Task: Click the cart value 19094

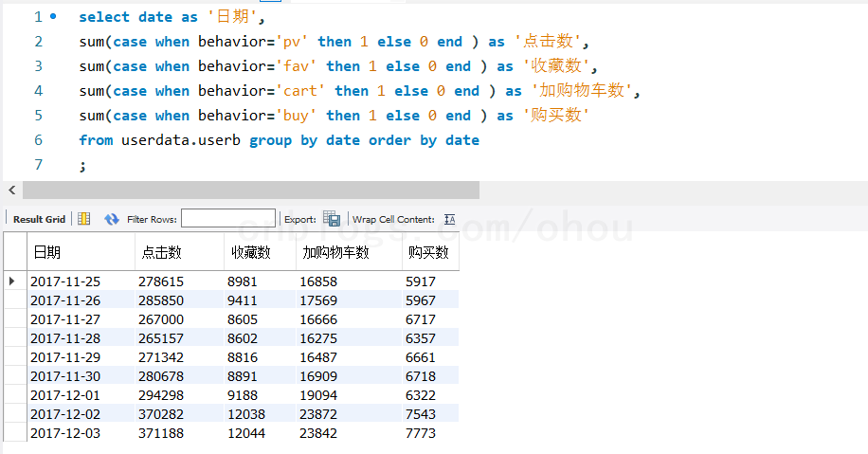Action: click(x=318, y=395)
